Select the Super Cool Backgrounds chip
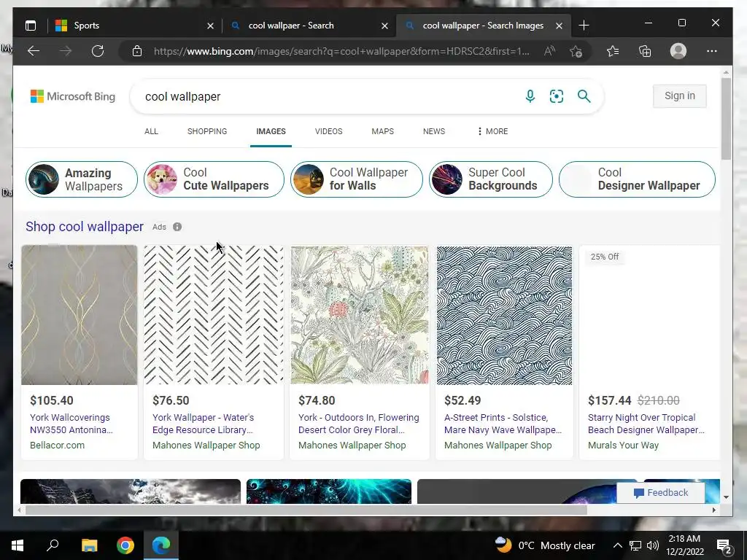This screenshot has width=747, height=560. [x=491, y=179]
